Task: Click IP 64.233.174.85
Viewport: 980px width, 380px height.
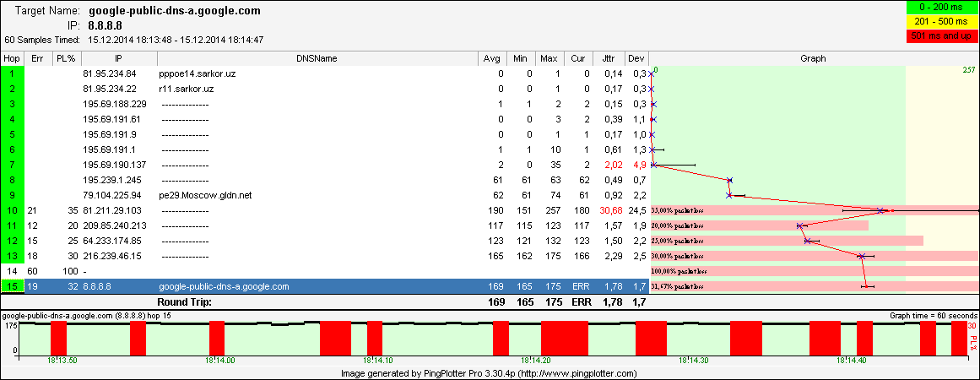Action: [112, 241]
